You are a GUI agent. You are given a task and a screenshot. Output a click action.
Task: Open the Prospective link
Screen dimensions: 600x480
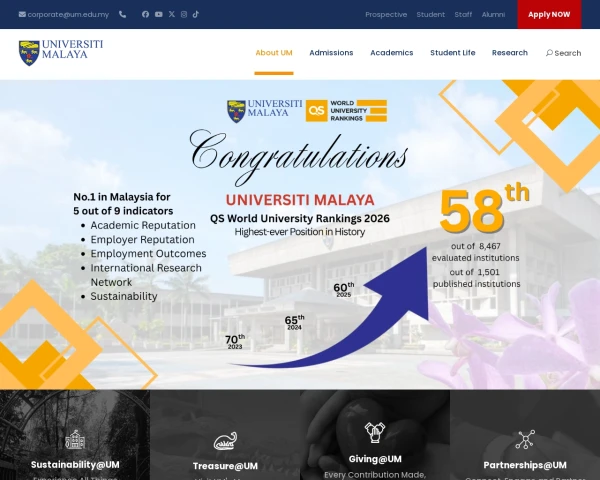(386, 15)
